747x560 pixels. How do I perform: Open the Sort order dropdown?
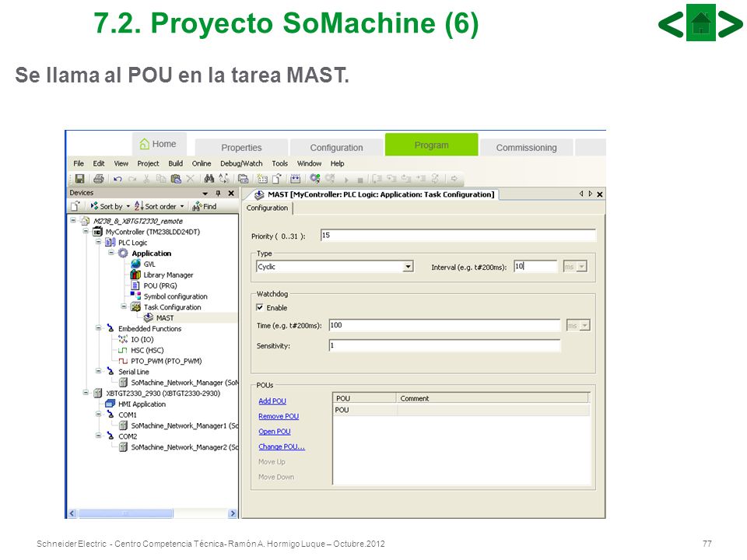(x=182, y=207)
